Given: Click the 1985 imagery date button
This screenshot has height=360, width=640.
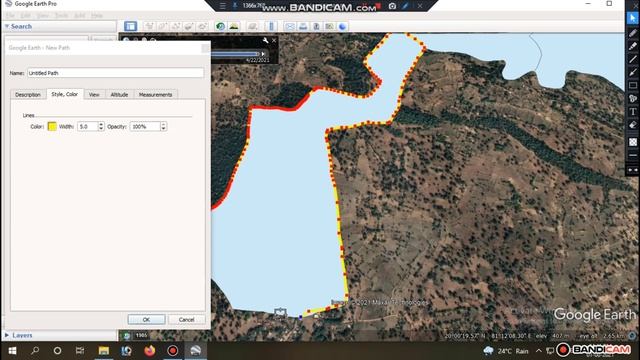Looking at the screenshot, I should (141, 336).
